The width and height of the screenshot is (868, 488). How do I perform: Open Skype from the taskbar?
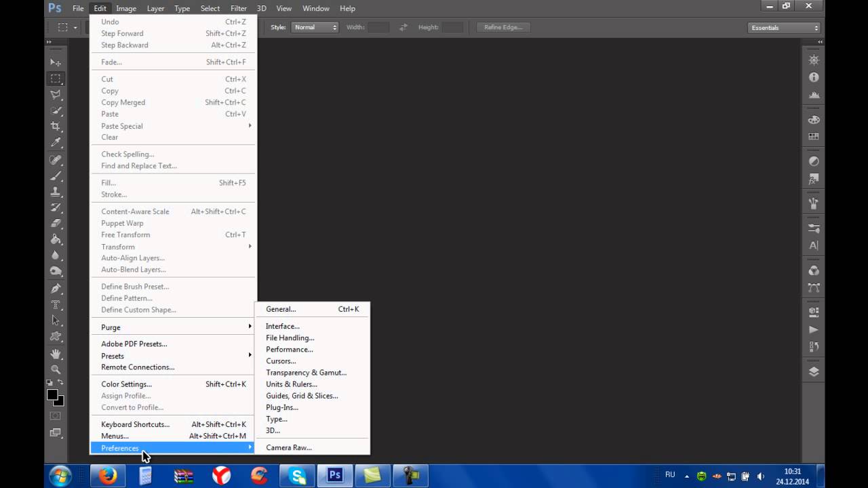pyautogui.click(x=298, y=476)
